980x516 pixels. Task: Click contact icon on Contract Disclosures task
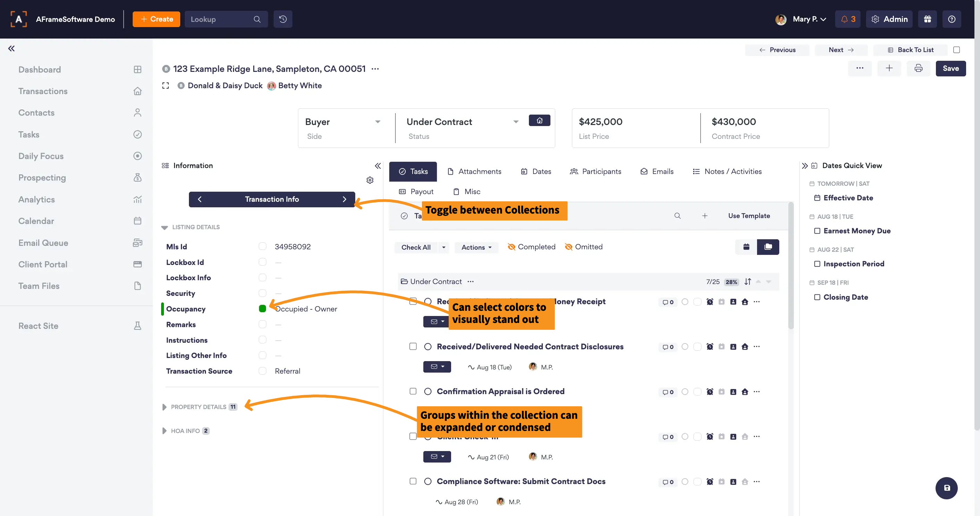point(733,347)
